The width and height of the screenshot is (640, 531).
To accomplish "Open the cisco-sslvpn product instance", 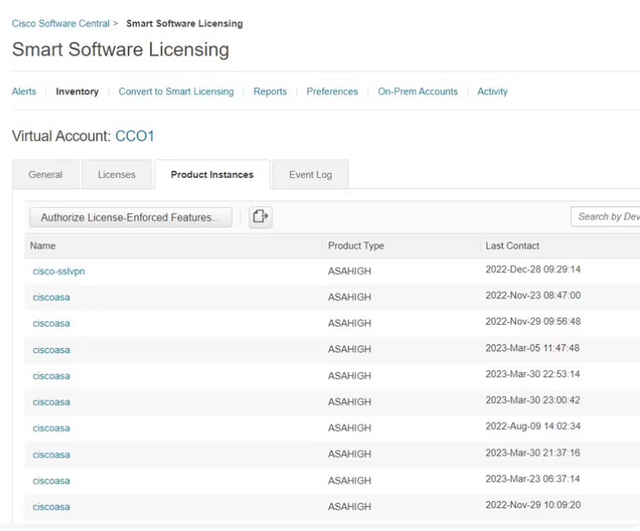I will pos(59,271).
